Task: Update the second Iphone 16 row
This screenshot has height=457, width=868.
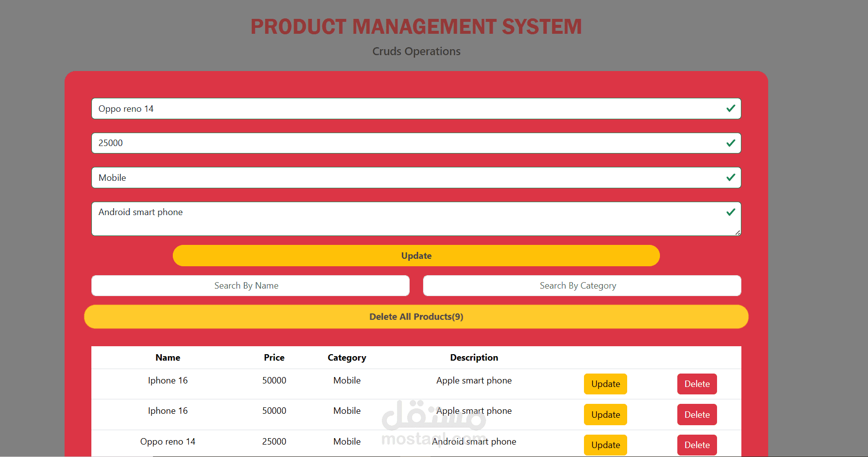Action: pos(605,415)
